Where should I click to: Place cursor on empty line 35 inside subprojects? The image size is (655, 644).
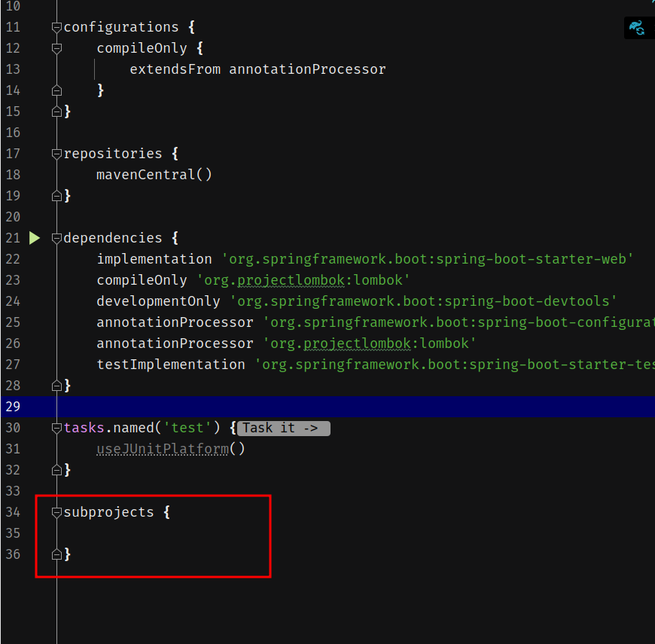point(151,533)
